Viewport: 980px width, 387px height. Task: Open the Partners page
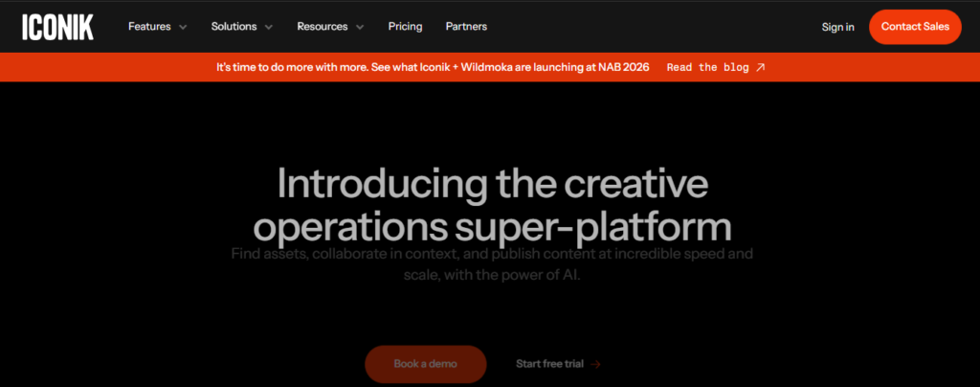click(466, 27)
